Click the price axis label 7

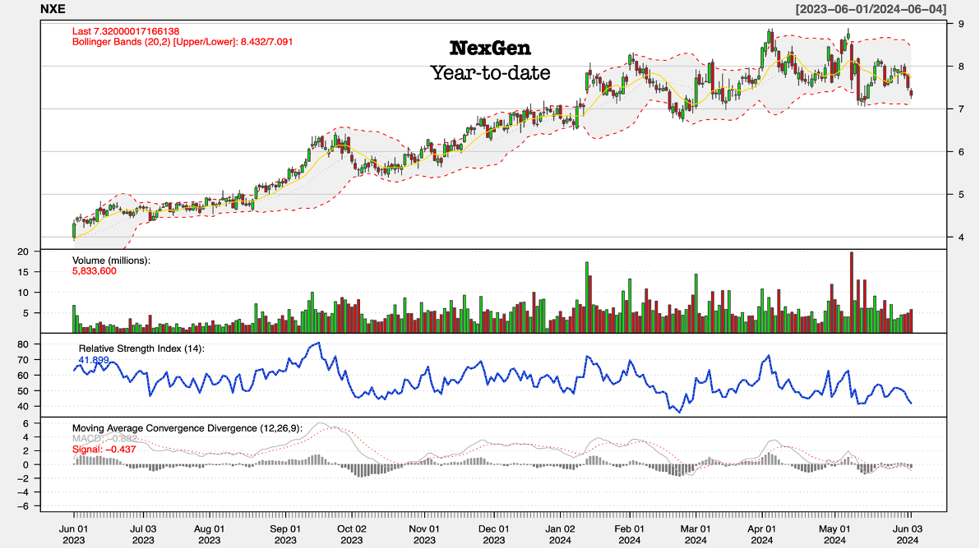tap(961, 109)
